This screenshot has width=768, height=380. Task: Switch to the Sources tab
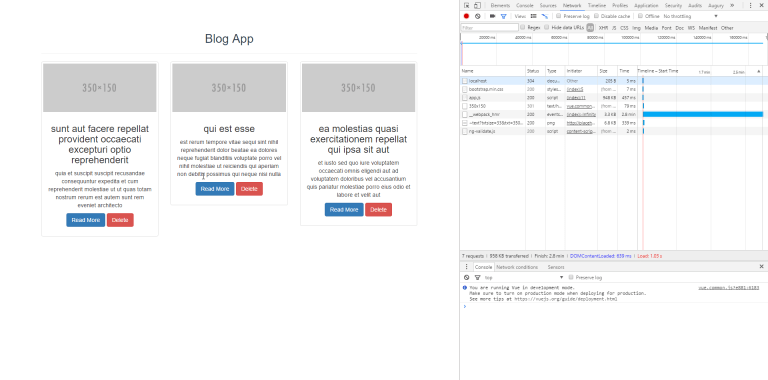pos(548,5)
